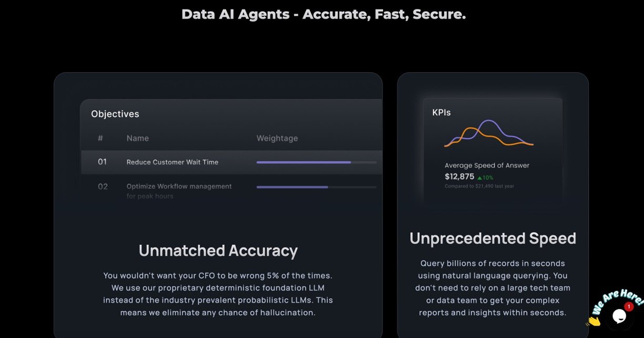This screenshot has height=338, width=644.
Task: Click the "Average Speed of Answer" label
Action: pos(487,165)
